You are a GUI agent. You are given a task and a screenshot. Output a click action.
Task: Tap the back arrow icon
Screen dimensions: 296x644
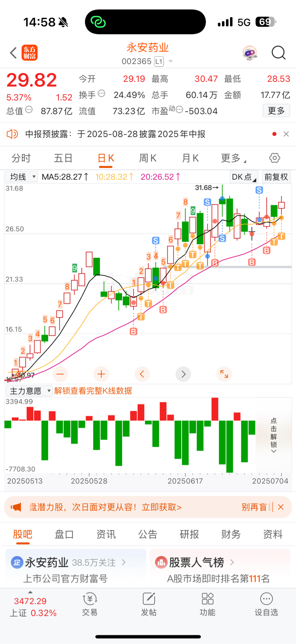pos(13,53)
